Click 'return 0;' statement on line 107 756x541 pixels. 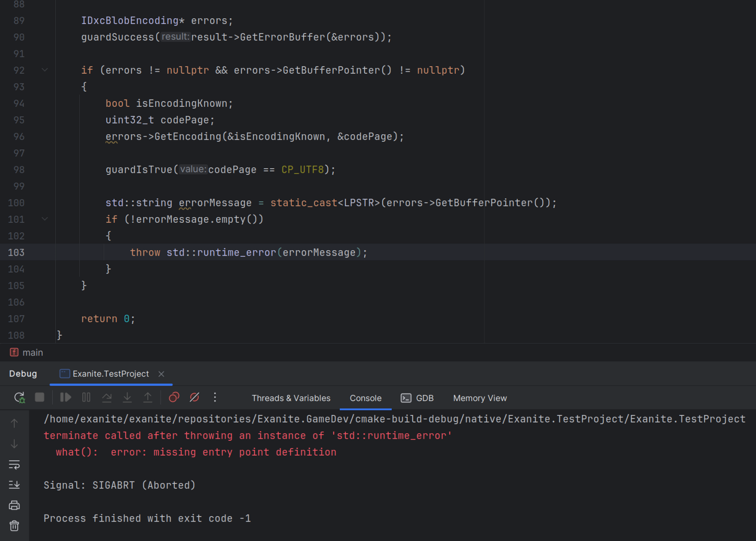tap(108, 319)
